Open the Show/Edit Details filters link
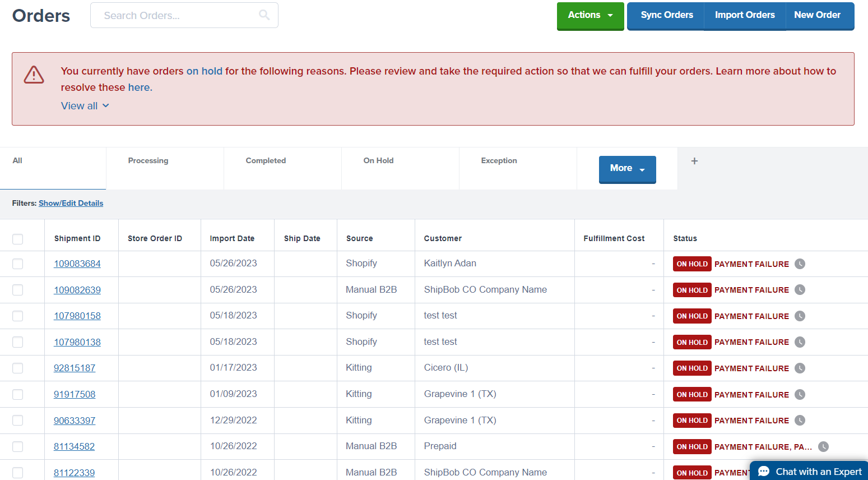 coord(71,203)
